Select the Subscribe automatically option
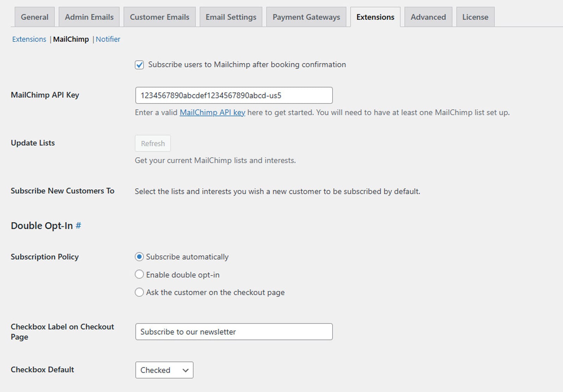 pos(139,257)
